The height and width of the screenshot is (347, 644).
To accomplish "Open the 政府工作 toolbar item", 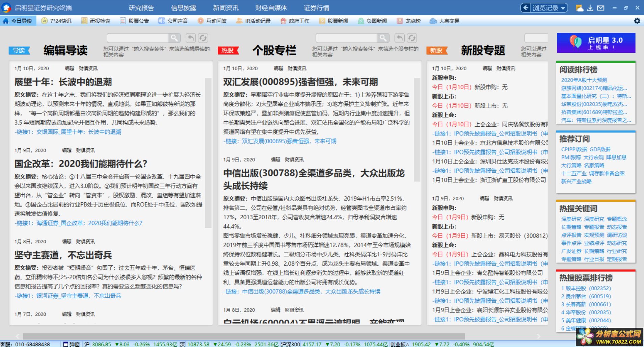I will point(295,21).
